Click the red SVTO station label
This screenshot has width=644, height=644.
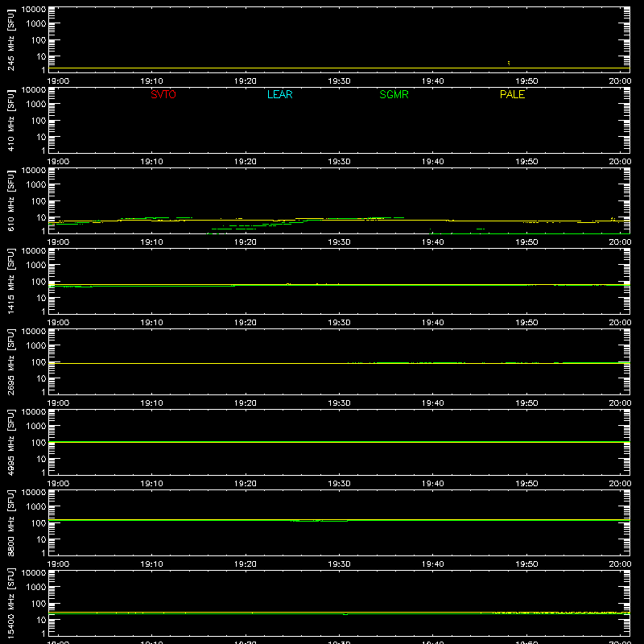pyautogui.click(x=163, y=94)
